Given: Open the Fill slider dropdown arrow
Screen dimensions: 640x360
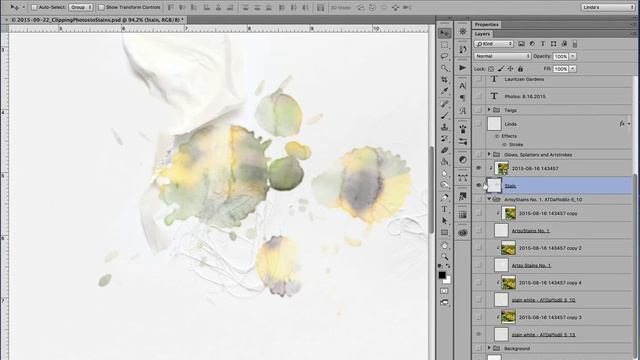Looking at the screenshot, I should click(x=573, y=69).
